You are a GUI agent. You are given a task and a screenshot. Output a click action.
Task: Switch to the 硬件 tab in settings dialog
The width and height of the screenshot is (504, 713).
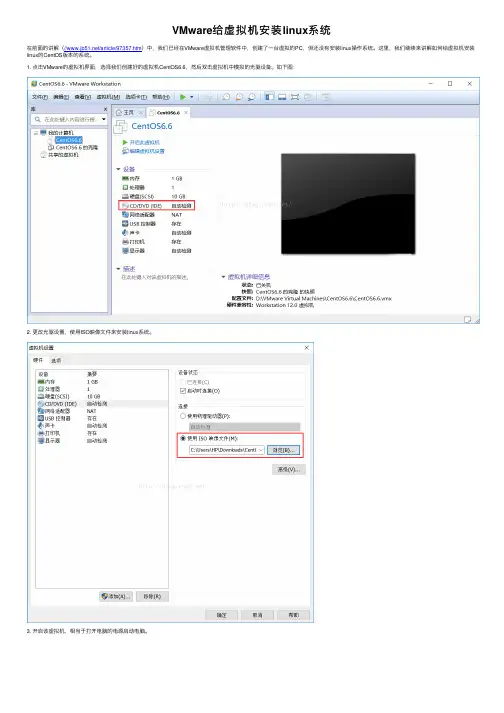point(38,360)
